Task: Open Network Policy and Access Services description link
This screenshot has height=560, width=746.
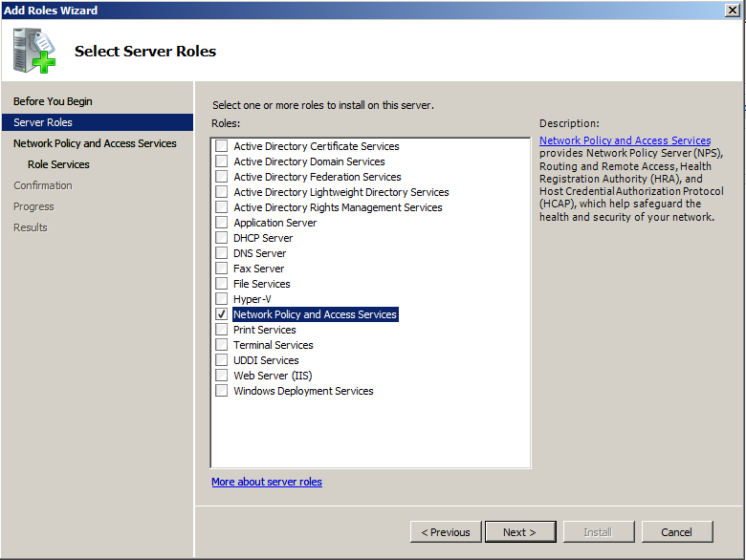Action: coord(625,140)
